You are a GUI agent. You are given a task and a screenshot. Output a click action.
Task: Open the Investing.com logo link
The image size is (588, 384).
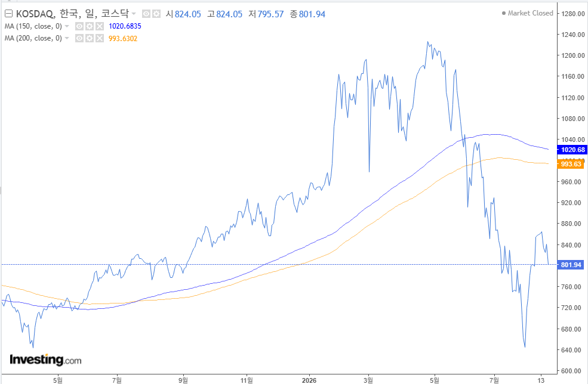tap(45, 360)
